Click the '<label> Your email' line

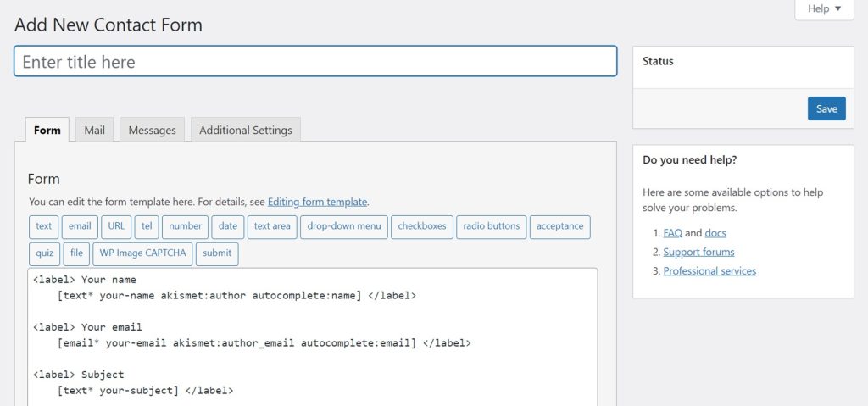pyautogui.click(x=87, y=327)
